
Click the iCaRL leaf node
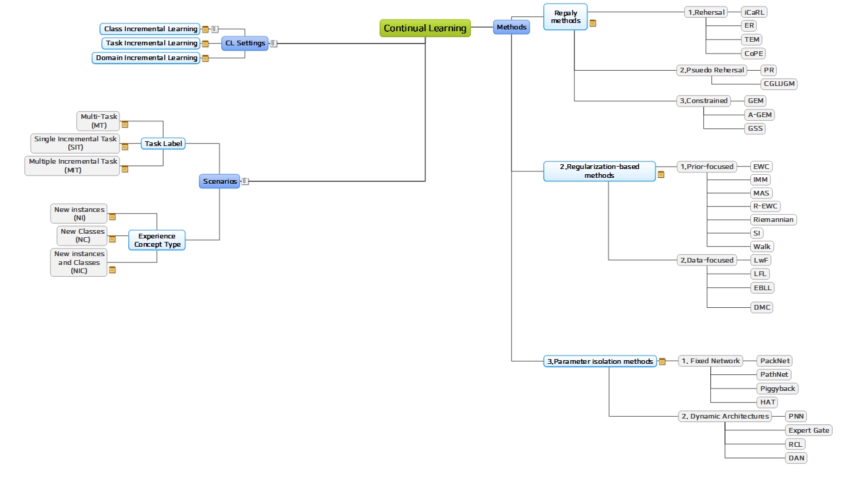coord(756,12)
